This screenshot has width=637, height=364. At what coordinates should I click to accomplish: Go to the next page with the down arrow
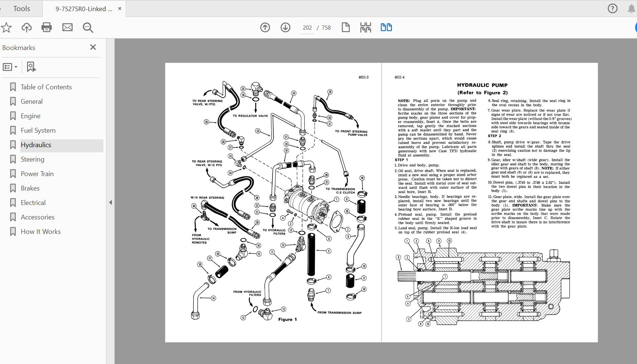[x=285, y=27]
